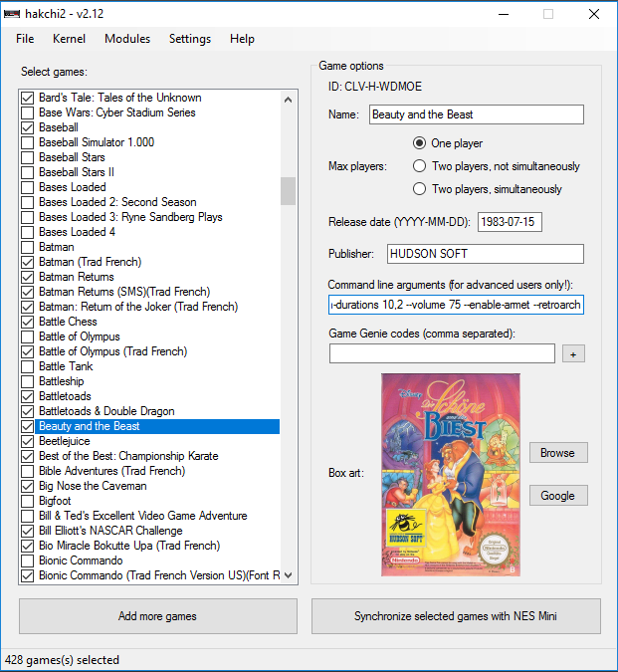The width and height of the screenshot is (618, 672).
Task: Check the Batman game checkbox
Action: (x=27, y=247)
